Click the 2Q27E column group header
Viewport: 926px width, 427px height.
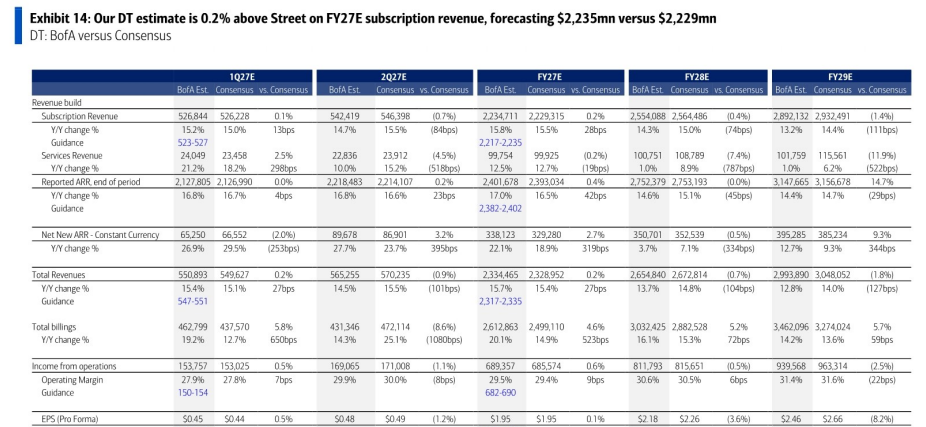(x=394, y=77)
